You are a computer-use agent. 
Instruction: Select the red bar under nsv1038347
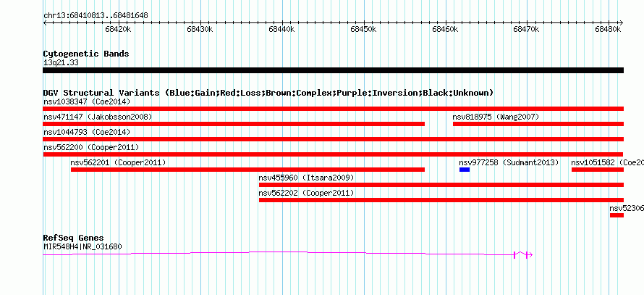(x=333, y=109)
